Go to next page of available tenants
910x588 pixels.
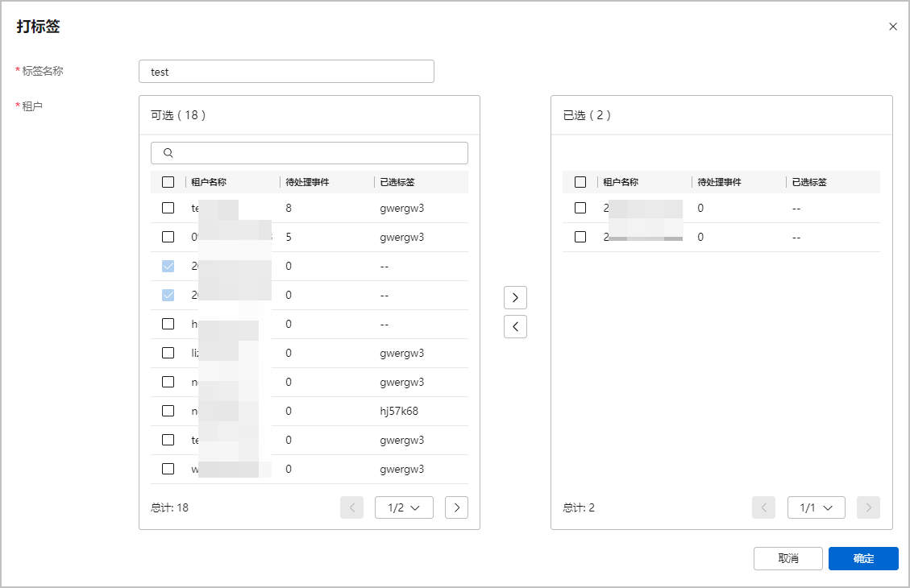(x=456, y=507)
